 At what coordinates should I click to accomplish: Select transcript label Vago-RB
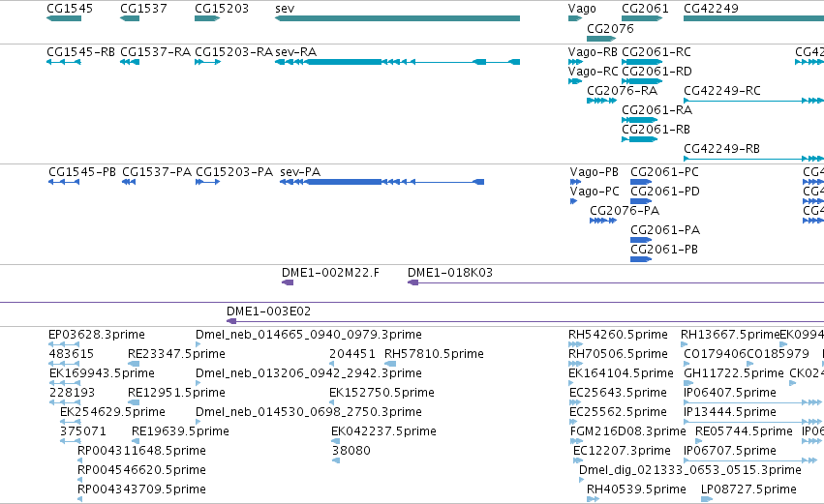click(x=593, y=52)
